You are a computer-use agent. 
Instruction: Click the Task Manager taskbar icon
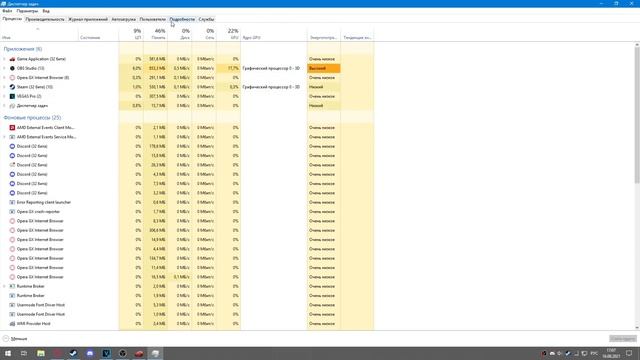[x=155, y=353]
